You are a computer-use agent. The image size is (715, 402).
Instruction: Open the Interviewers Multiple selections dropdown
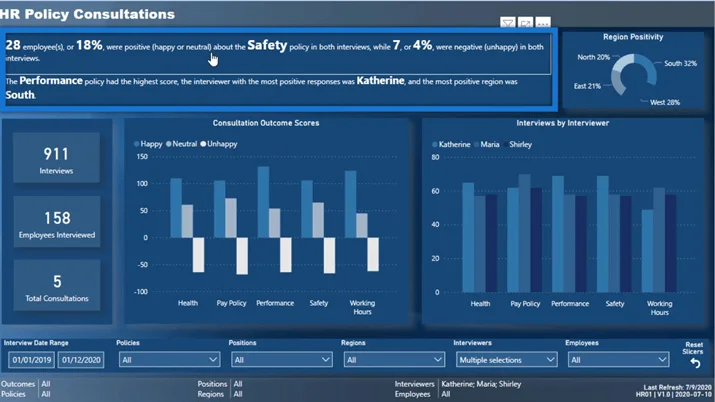(x=506, y=360)
